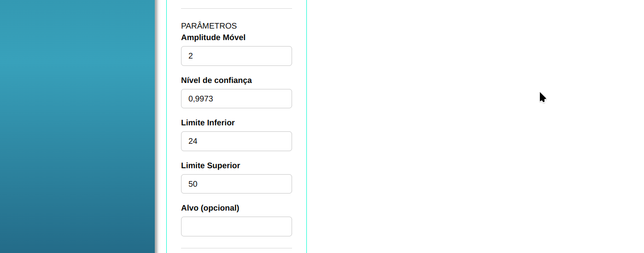The height and width of the screenshot is (253, 644).
Task: Select the Limite Inferior text field
Action: coord(236,141)
